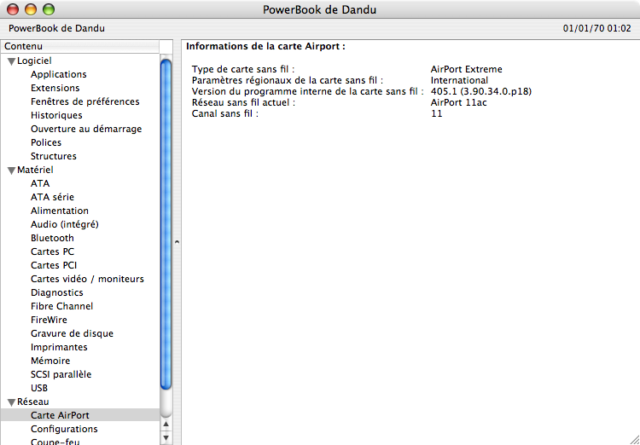The image size is (640, 445).
Task: Click the 01/01/70 01:02 timestamp
Action: tap(597, 29)
